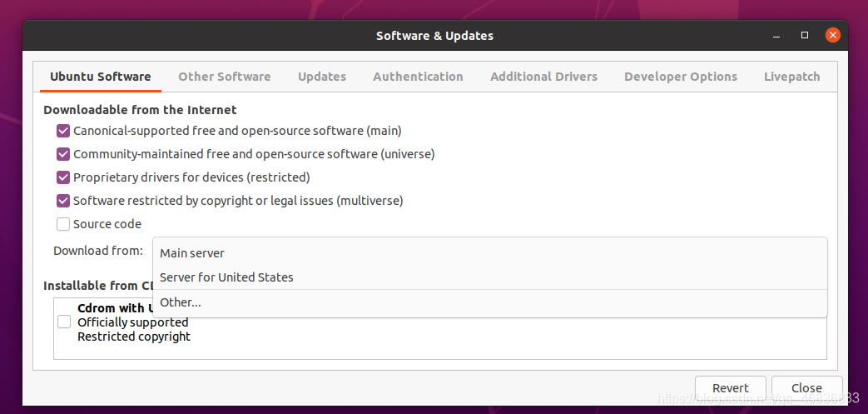Switch to the Livepatch tab
868x414 pixels.
pos(791,77)
